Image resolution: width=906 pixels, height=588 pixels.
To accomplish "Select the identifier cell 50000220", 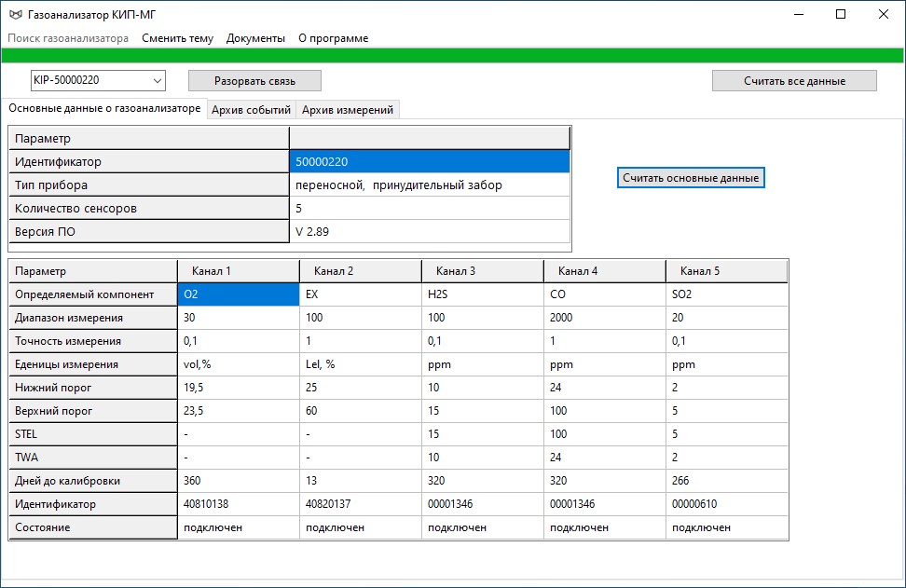I will (x=429, y=162).
